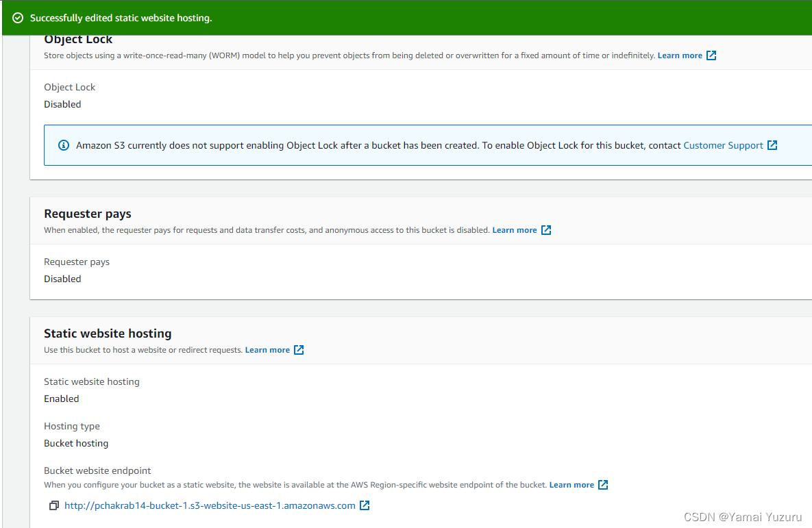812x528 pixels.
Task: Open the pchakrab14-bucket-1 website endpoint URL
Action: tap(210, 505)
